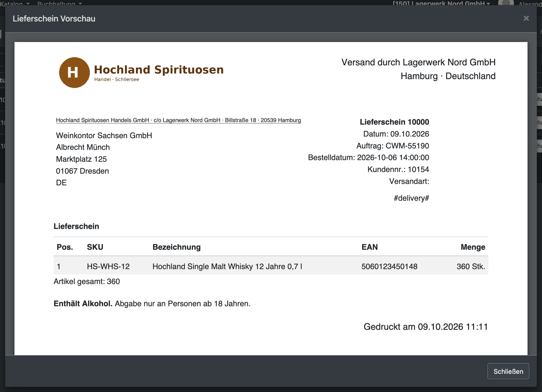This screenshot has width=542, height=392.
Task: Click the Versandart: label
Action: point(409,181)
